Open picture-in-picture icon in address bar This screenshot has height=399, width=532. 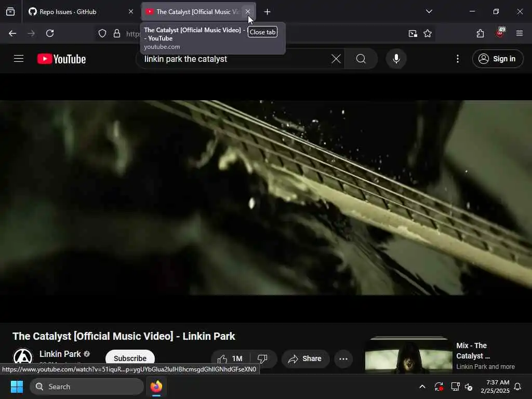coord(413,33)
